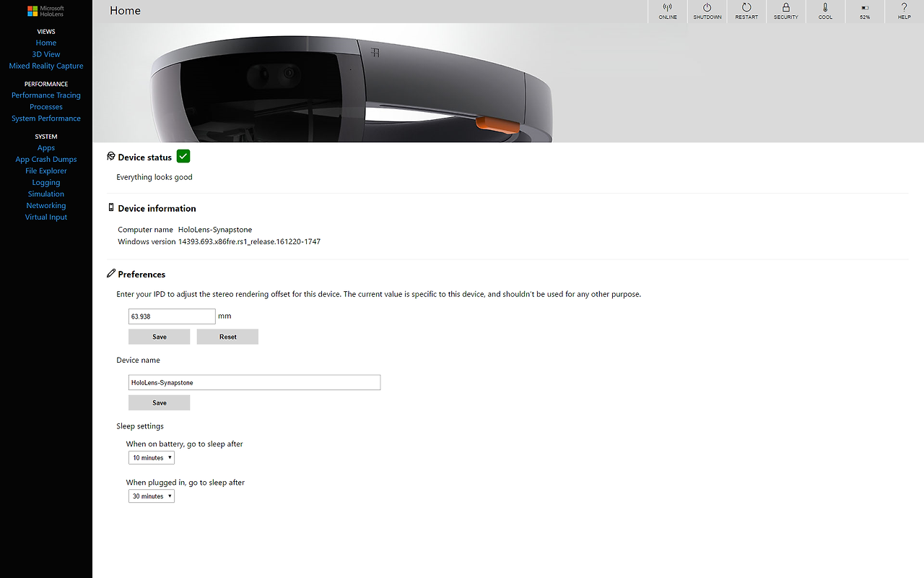Open the plugged-in sleep timeout dropdown

(x=152, y=496)
